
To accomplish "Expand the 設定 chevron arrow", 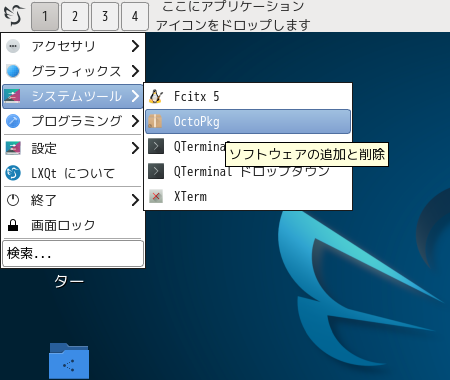I will (135, 148).
